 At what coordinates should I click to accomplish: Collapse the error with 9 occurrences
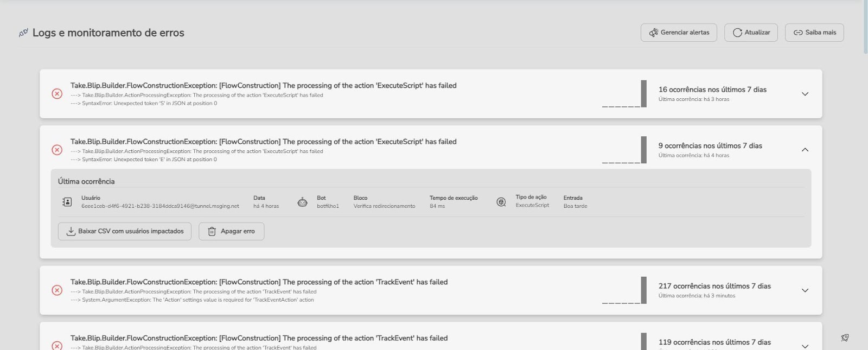click(805, 150)
